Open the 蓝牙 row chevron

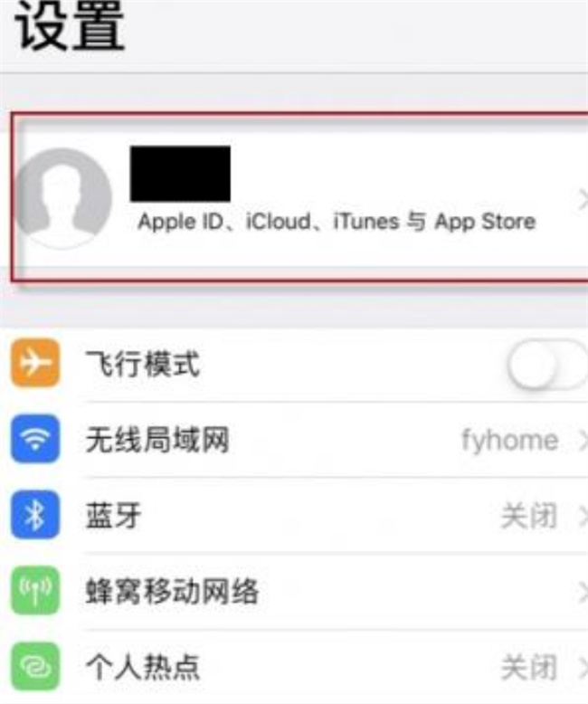click(583, 516)
